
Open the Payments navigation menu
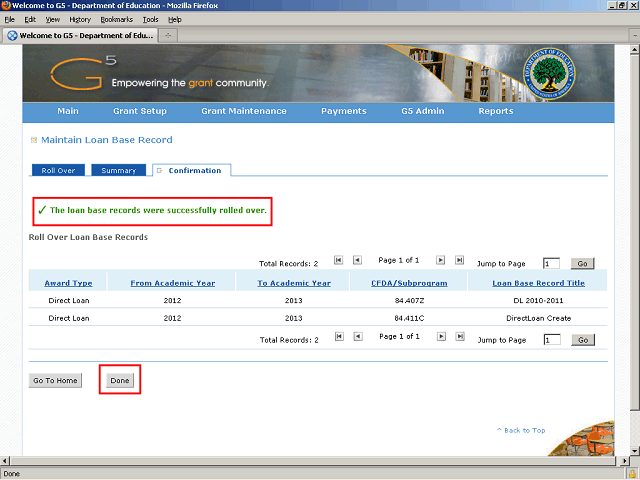(344, 111)
